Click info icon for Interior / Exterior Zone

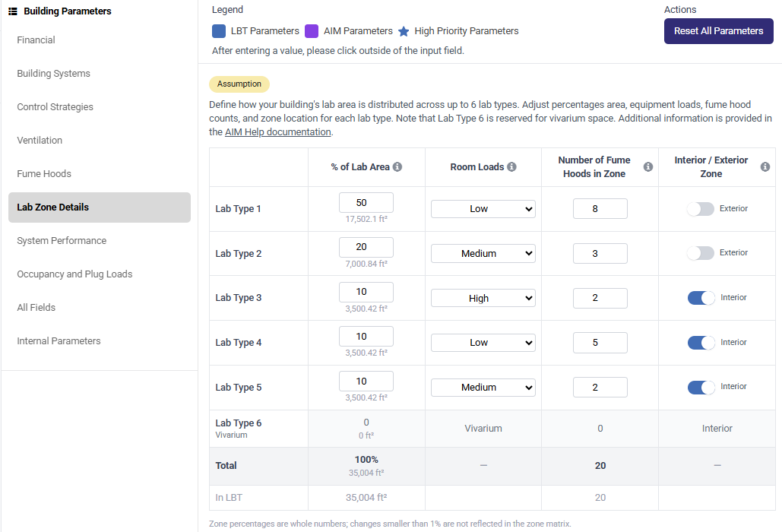point(765,167)
